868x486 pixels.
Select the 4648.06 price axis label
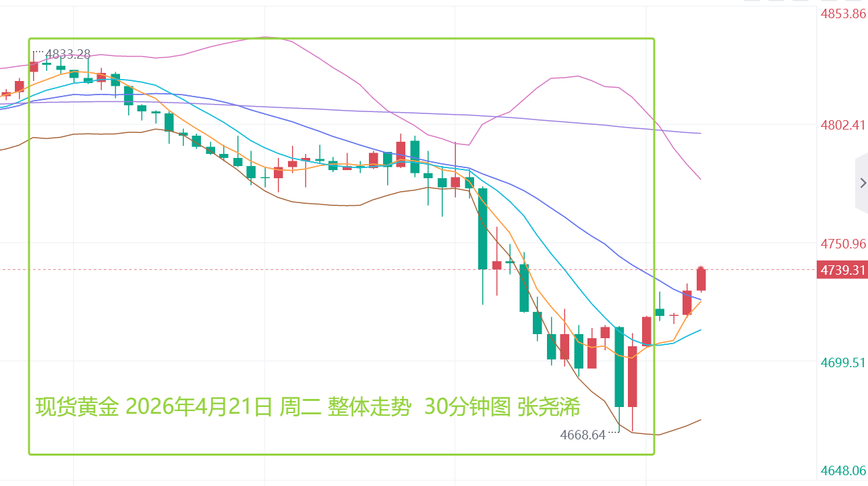(x=842, y=470)
